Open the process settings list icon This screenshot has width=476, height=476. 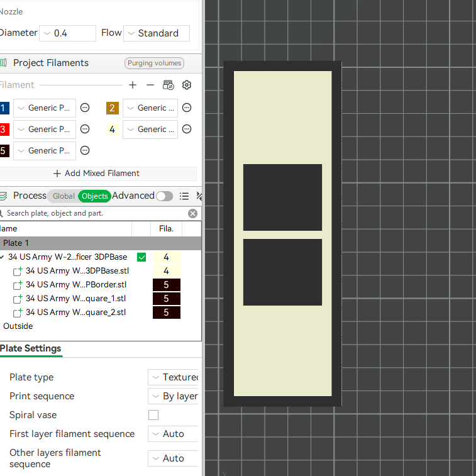(x=184, y=196)
